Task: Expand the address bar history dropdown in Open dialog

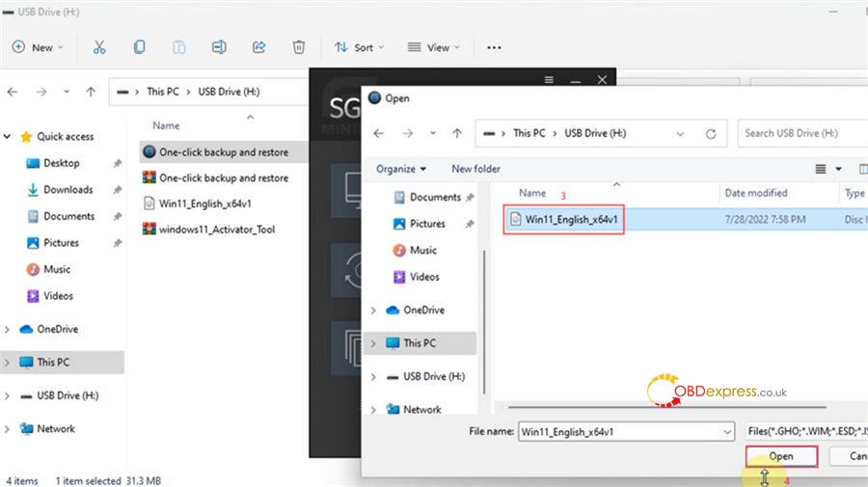Action: point(680,134)
